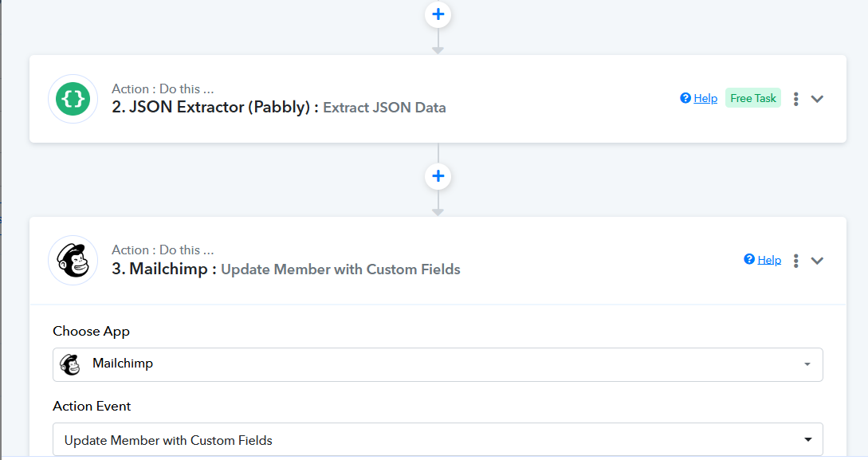Open the Choose App dropdown
The image size is (868, 460).
coord(438,364)
